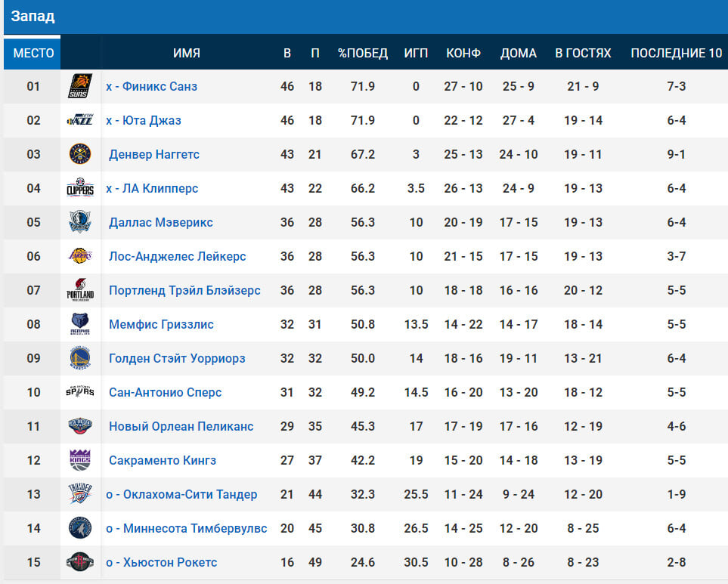Click Houston's 10 - 28 conference record

[x=463, y=562]
